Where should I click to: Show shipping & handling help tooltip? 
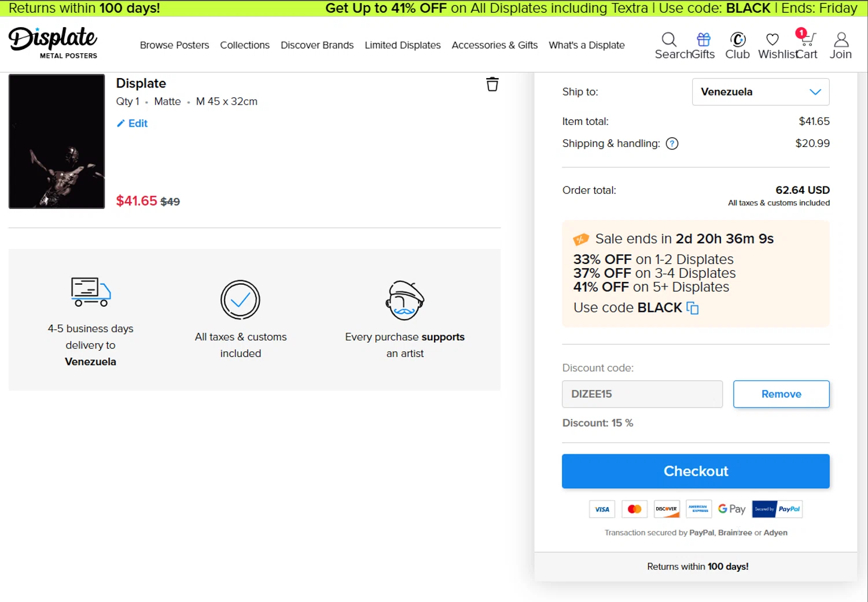(x=672, y=144)
